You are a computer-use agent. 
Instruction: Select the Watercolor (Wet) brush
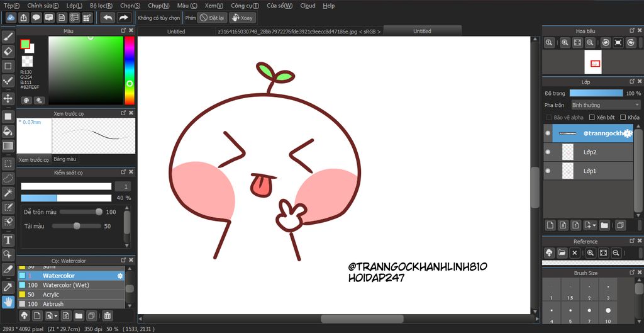72,285
